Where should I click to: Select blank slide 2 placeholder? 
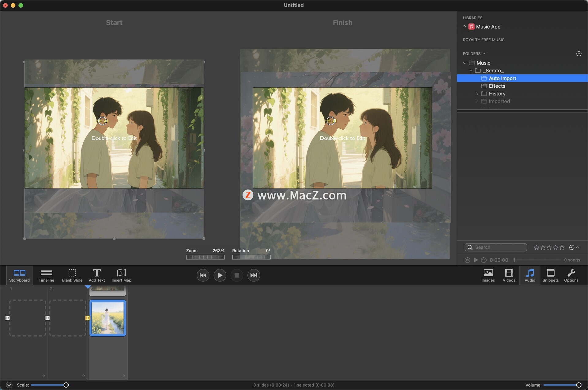click(x=68, y=318)
